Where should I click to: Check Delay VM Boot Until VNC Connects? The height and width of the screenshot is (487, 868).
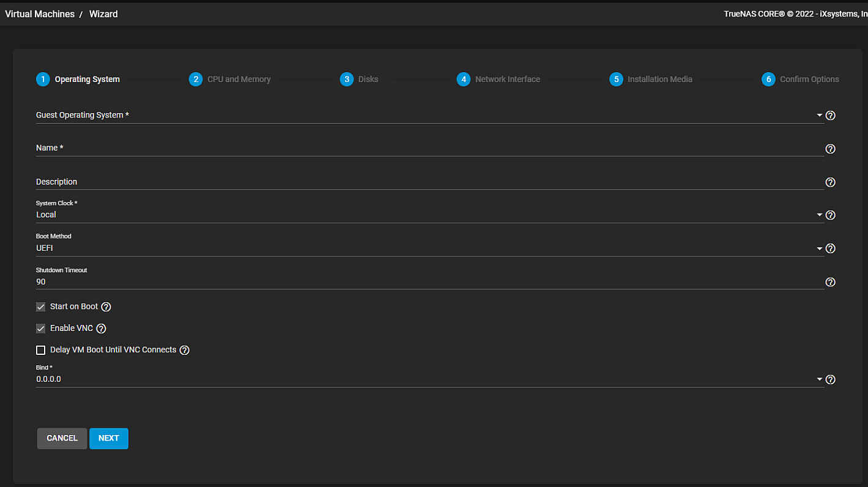[41, 351]
